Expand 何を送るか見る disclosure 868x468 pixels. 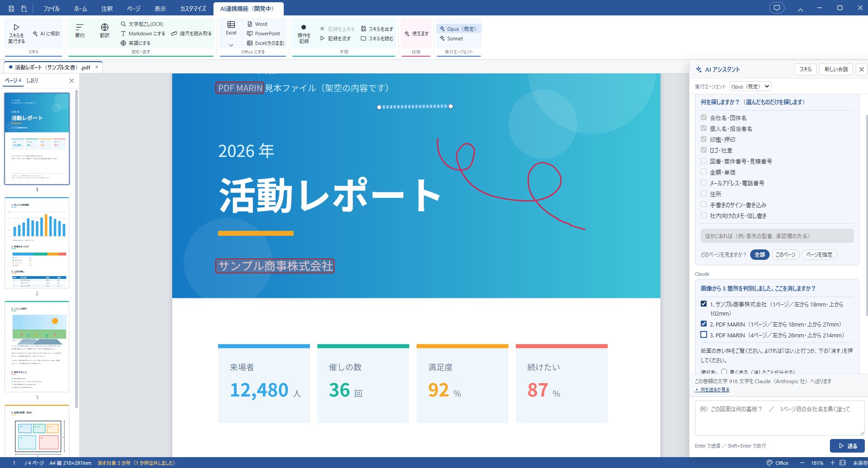(x=712, y=390)
